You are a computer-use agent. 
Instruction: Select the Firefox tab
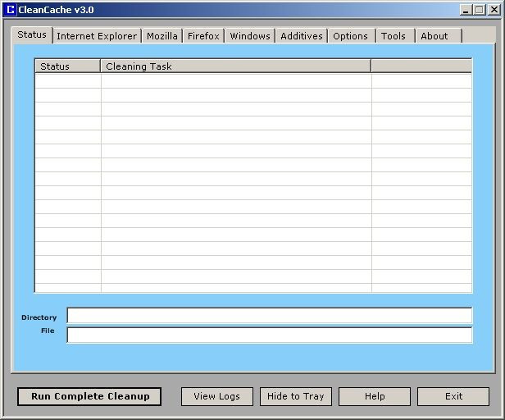[203, 36]
